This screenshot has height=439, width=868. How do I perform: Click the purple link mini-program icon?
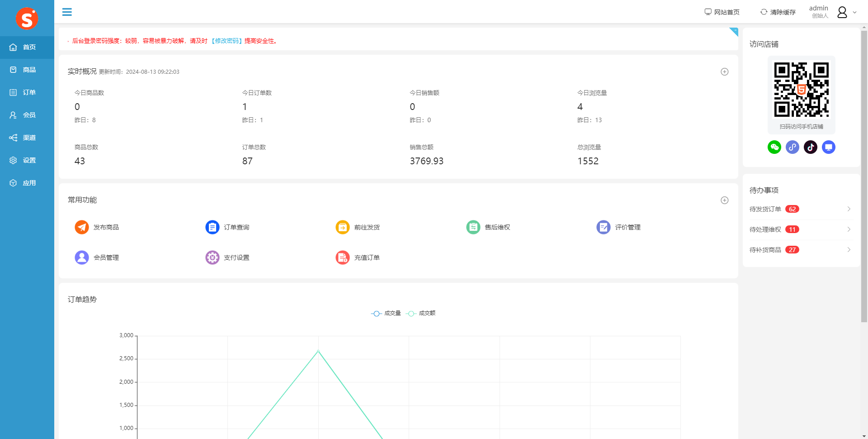[793, 147]
